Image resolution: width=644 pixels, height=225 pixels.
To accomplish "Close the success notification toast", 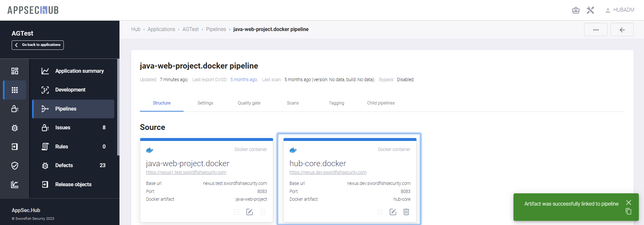I will click(x=628, y=202).
